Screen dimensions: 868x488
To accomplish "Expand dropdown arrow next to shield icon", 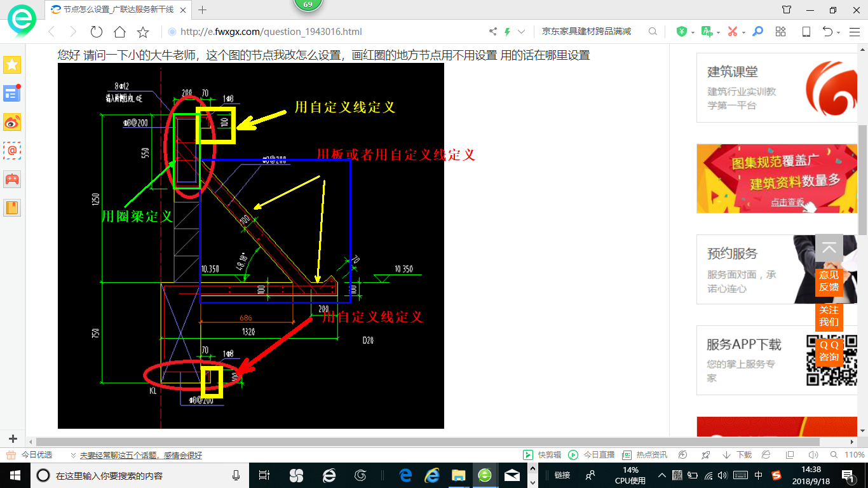I will coord(692,32).
